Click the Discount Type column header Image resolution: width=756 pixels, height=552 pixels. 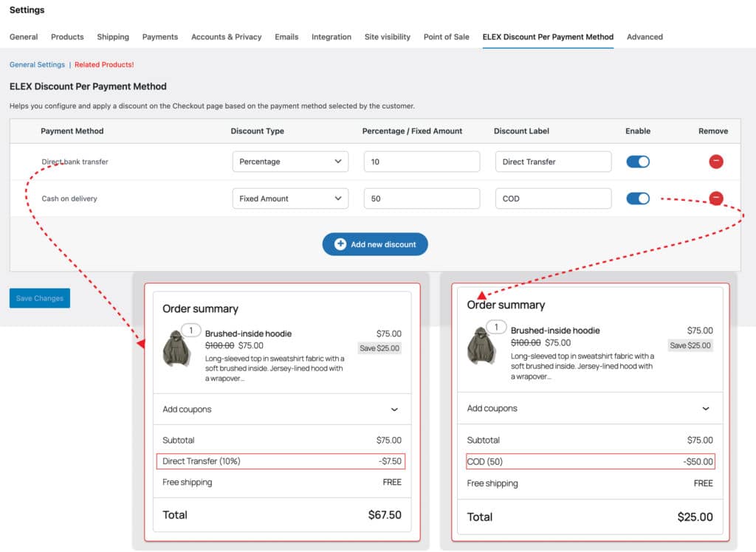click(257, 131)
